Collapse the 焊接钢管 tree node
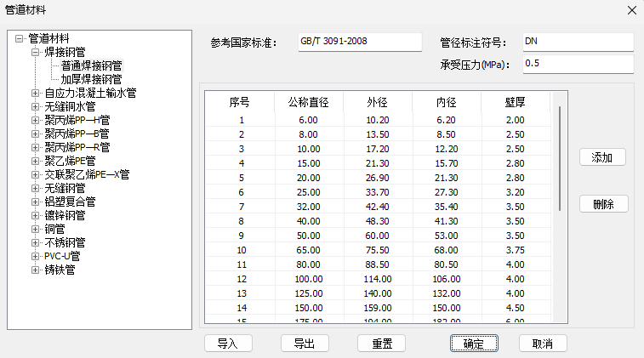Screen dimensions: 644x358 click(35, 52)
